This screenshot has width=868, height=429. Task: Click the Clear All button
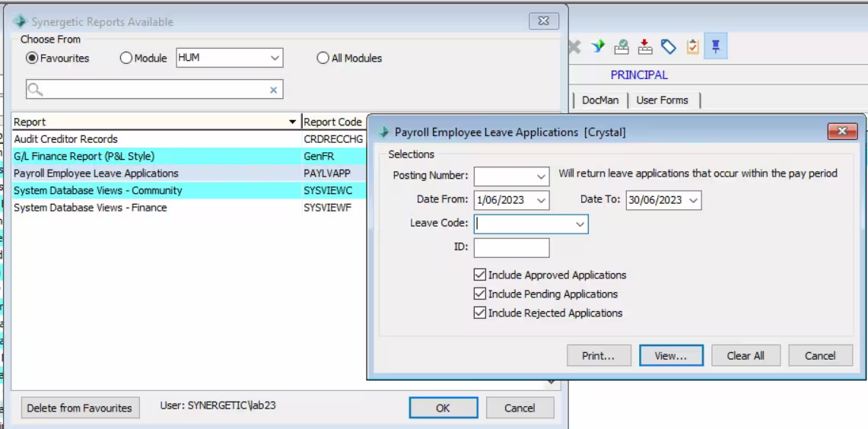[746, 356]
